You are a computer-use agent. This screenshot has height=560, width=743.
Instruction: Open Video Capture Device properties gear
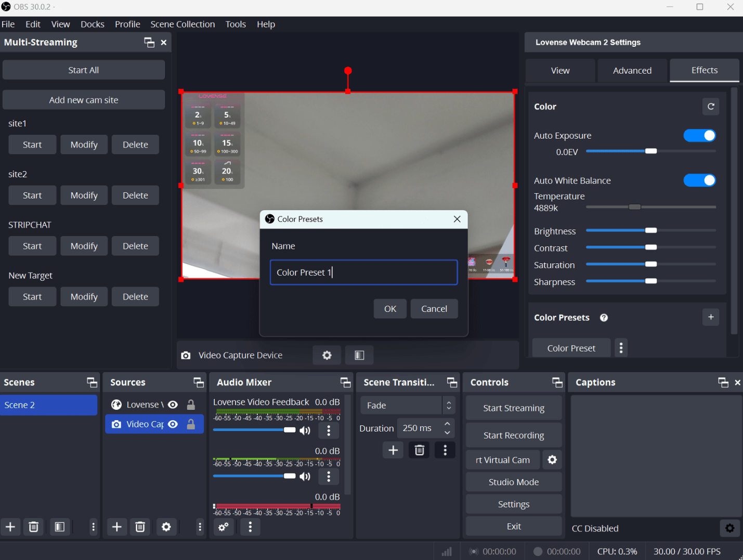pos(327,355)
